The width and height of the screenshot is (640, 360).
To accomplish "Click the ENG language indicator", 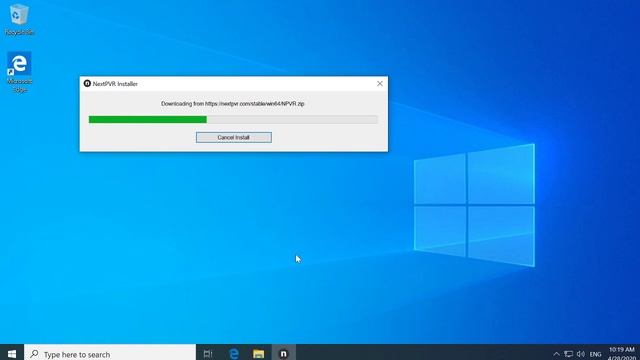I will [596, 354].
